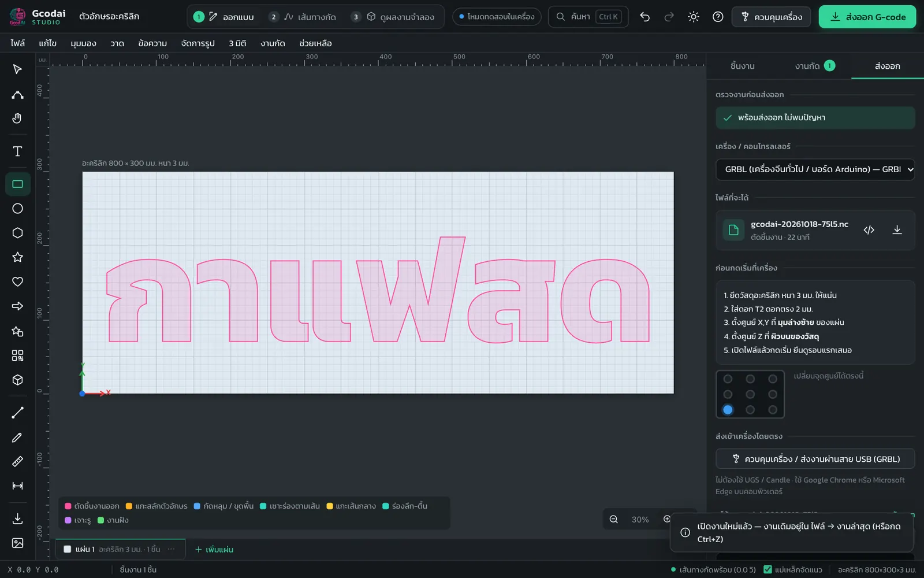Toggle the light/dark theme sun icon
This screenshot has height=578, width=924.
click(x=694, y=17)
